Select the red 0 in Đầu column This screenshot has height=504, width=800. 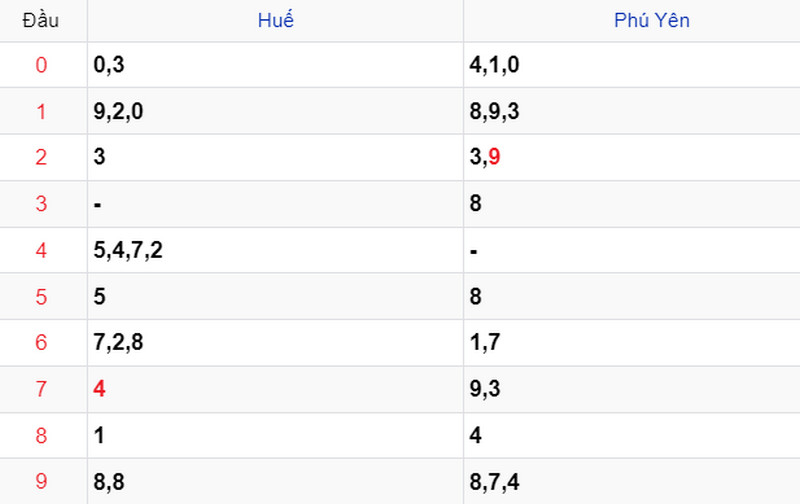(41, 65)
